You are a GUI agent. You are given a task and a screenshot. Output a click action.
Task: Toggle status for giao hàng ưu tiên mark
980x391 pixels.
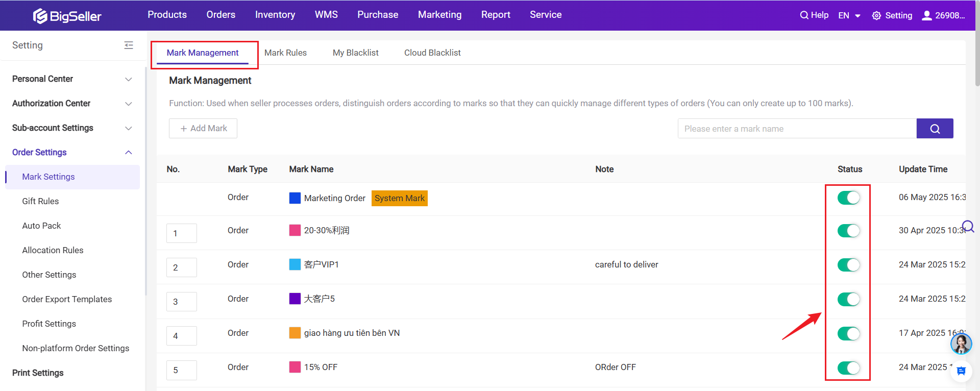click(849, 334)
